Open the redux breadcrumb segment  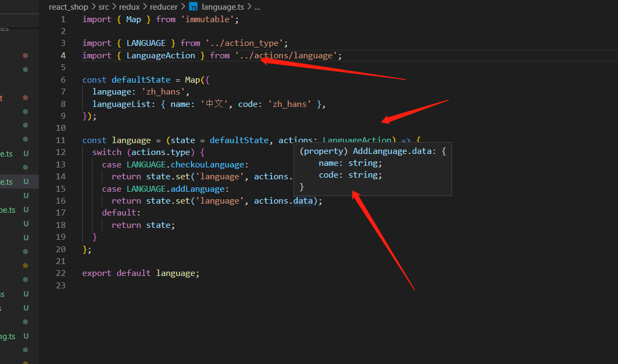[x=129, y=7]
